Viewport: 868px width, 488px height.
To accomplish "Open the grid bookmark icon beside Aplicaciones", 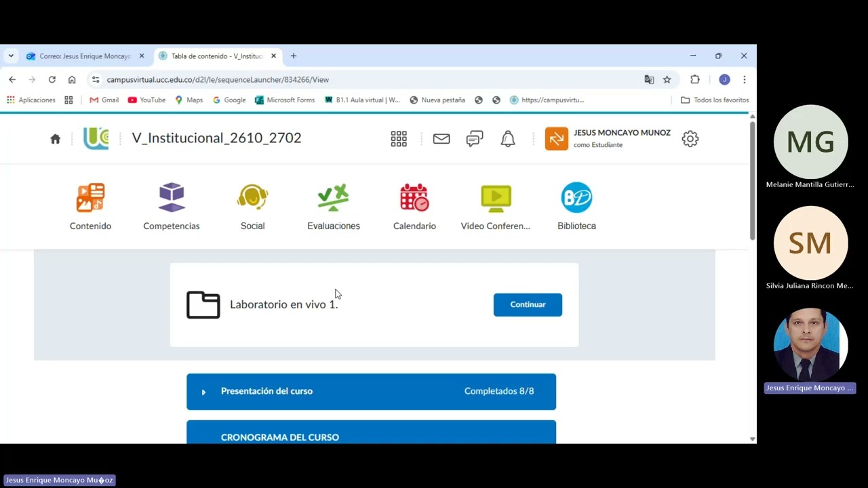I will [x=68, y=100].
